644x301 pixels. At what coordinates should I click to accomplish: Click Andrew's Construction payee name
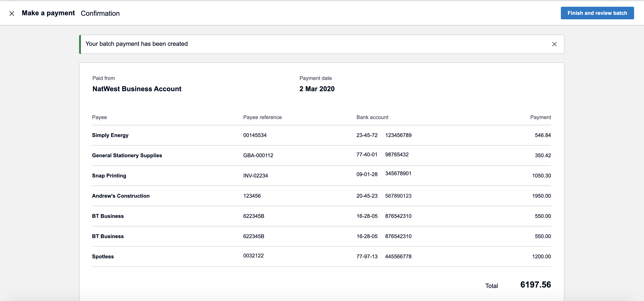coord(120,196)
